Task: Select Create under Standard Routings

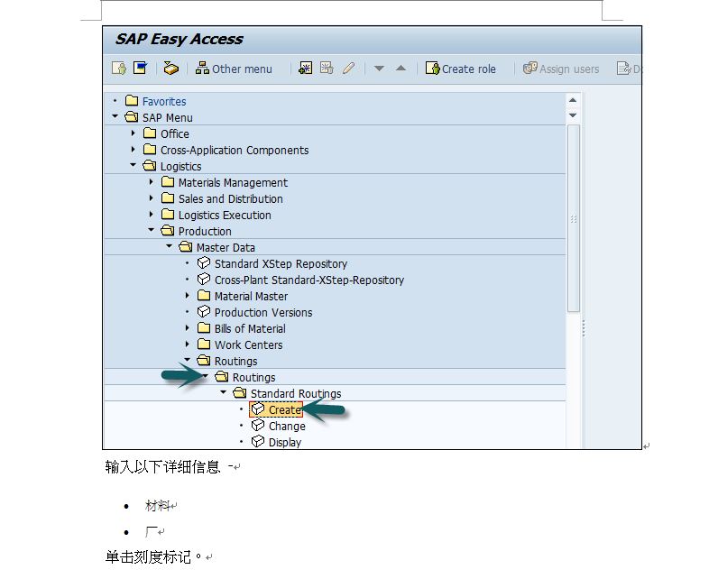Action: [x=276, y=410]
